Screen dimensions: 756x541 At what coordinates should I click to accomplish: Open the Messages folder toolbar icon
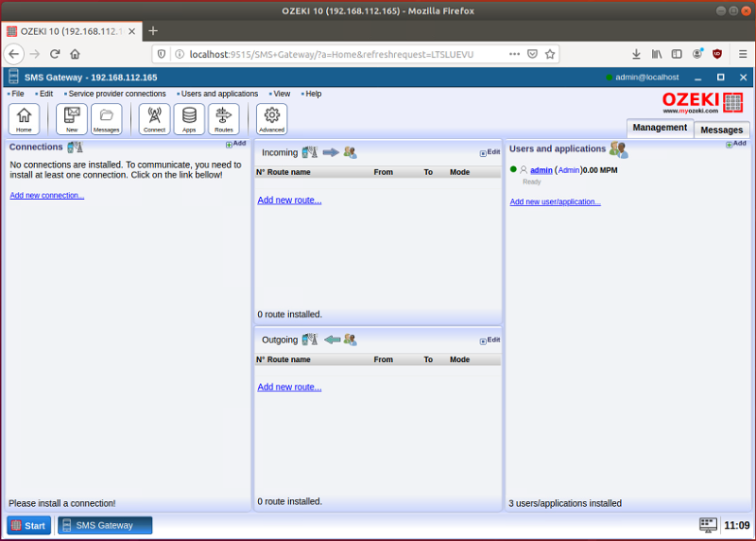pos(106,119)
